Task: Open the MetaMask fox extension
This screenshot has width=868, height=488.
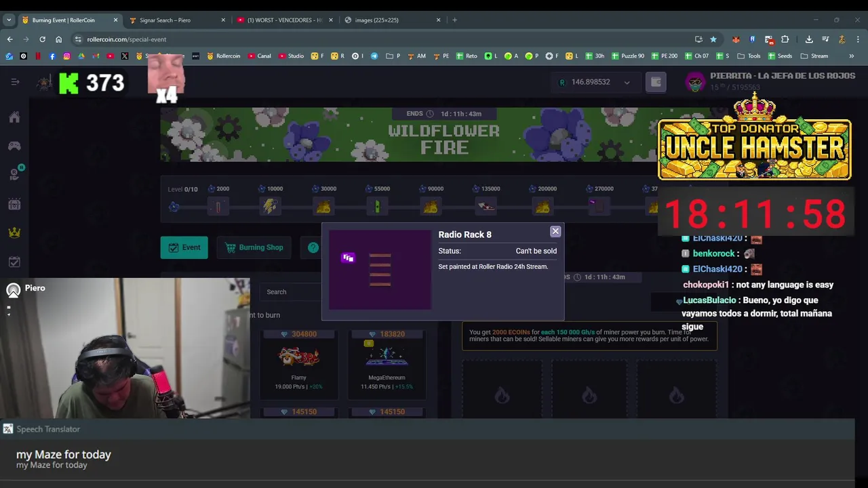Action: point(736,39)
